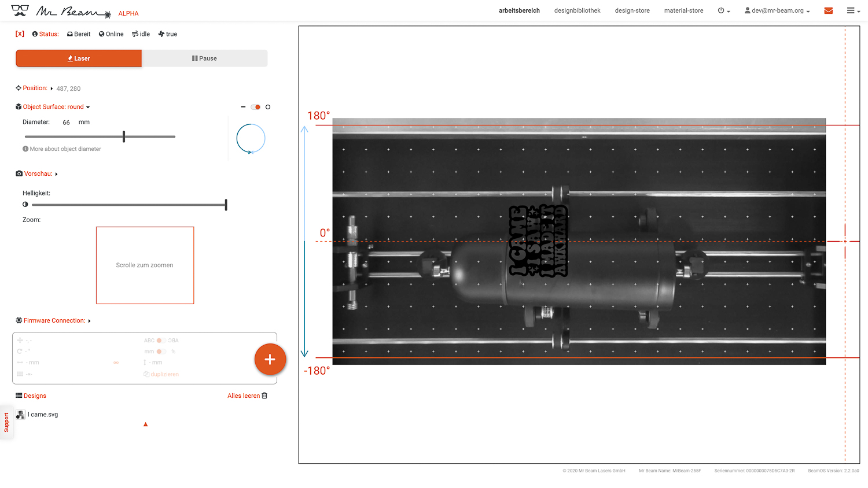Viewport: 868px width, 488px height.
Task: Click the orange Laser button
Action: click(79, 58)
